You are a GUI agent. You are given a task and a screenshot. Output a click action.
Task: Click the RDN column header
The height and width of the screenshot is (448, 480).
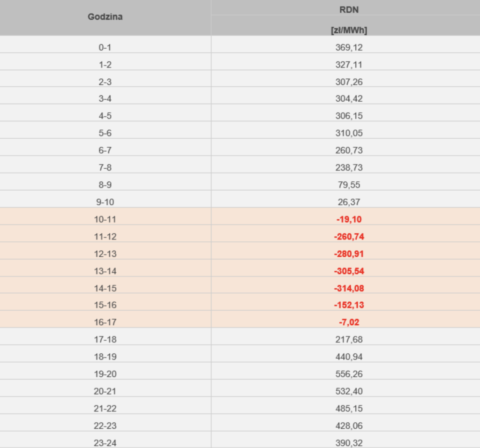click(x=349, y=10)
